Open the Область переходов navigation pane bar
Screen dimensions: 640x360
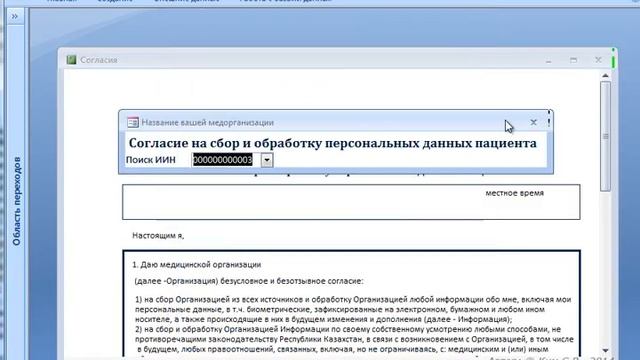click(x=16, y=201)
